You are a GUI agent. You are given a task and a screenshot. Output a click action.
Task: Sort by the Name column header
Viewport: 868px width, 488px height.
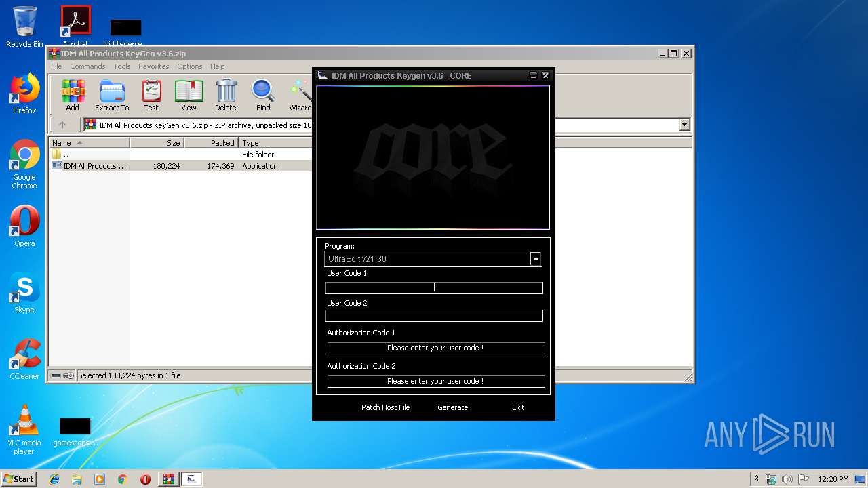tap(90, 143)
